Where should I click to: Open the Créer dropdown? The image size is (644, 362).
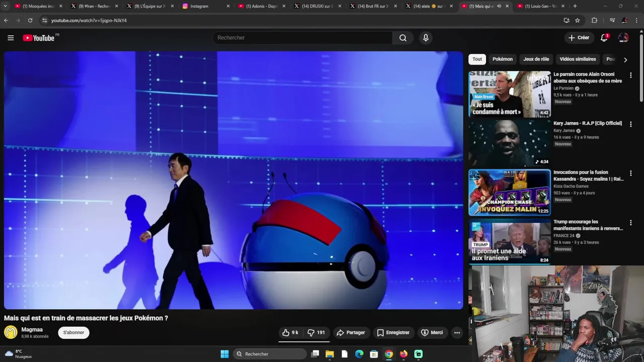[579, 38]
